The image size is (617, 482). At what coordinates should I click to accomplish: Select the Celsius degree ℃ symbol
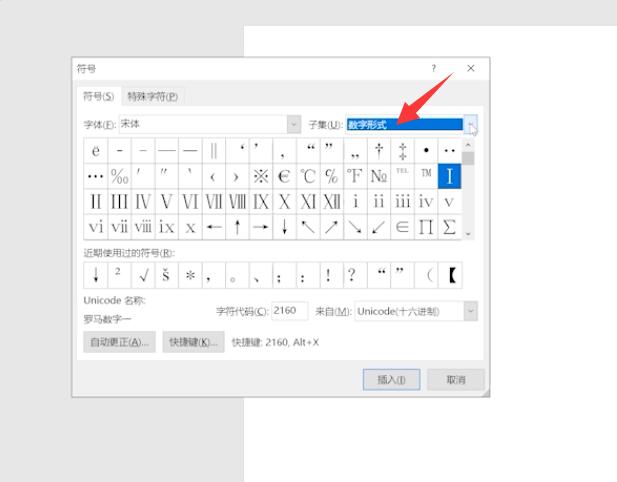click(308, 176)
